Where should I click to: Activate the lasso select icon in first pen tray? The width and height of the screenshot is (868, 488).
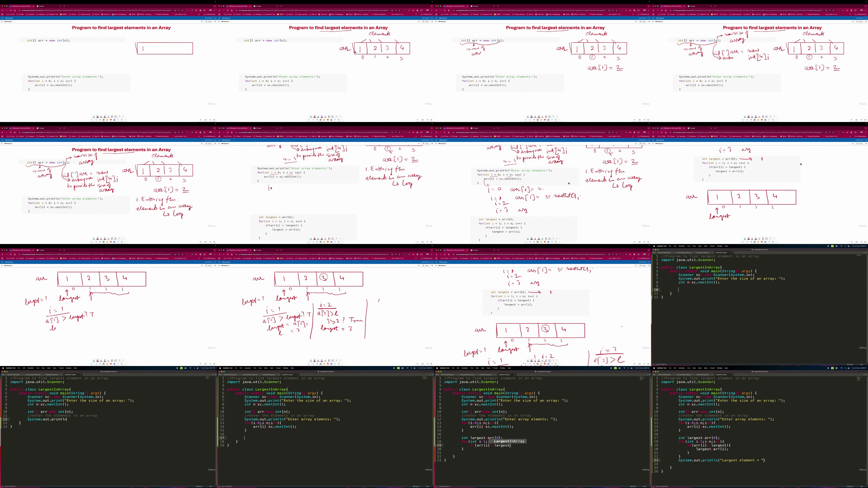[119, 116]
